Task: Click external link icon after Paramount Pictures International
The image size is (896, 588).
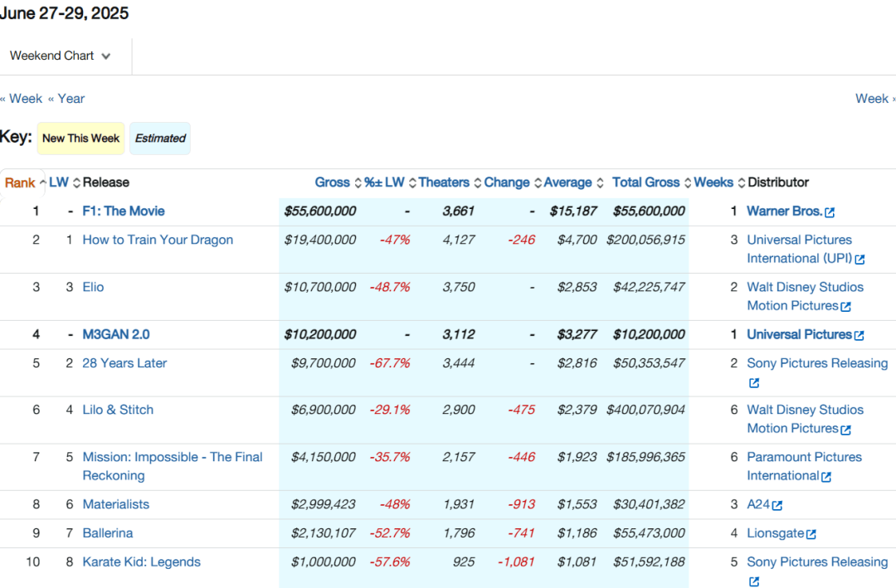Action: pyautogui.click(x=826, y=477)
